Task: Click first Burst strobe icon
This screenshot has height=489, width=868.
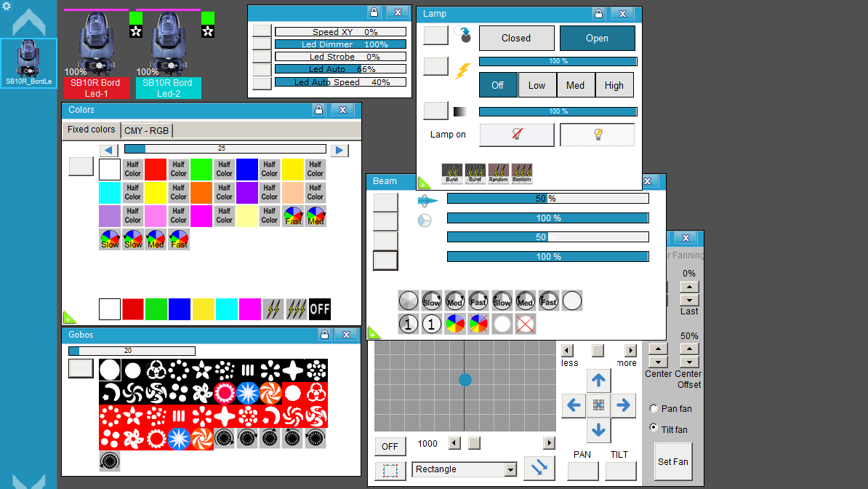Action: pyautogui.click(x=452, y=173)
